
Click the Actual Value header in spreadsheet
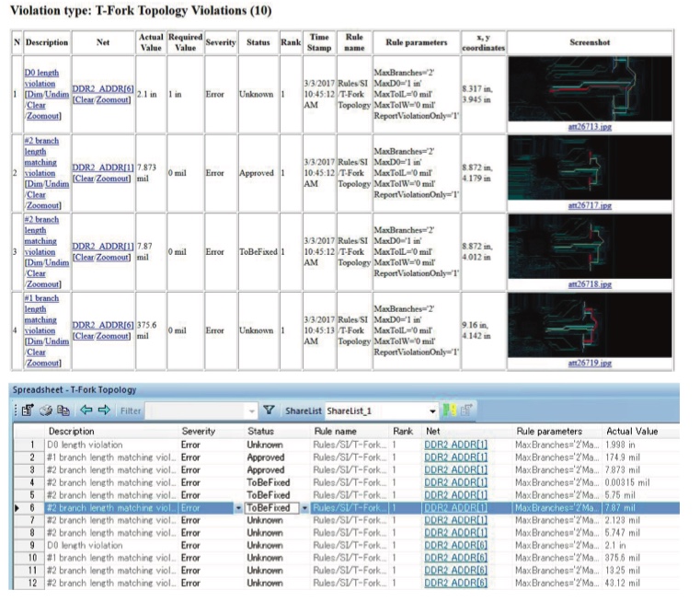[x=632, y=432]
